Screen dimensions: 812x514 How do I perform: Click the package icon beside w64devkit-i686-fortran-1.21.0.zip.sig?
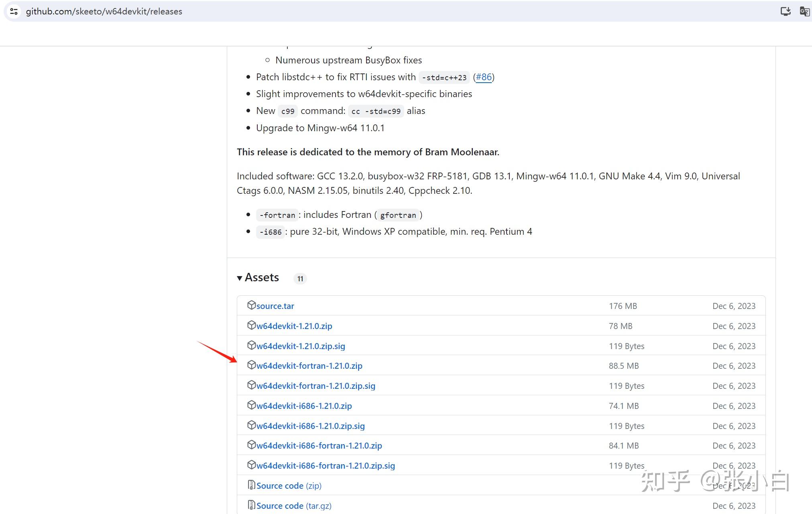tap(251, 465)
